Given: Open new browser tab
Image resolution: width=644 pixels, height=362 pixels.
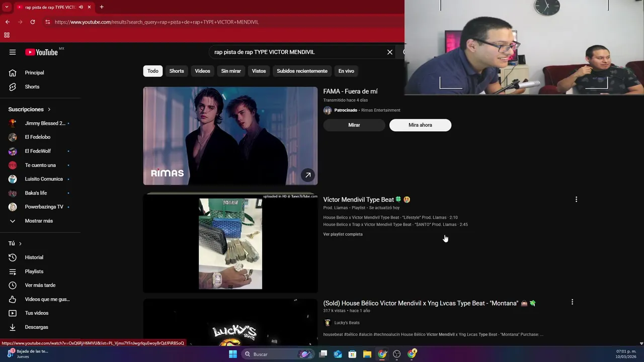Looking at the screenshot, I should click(x=102, y=7).
